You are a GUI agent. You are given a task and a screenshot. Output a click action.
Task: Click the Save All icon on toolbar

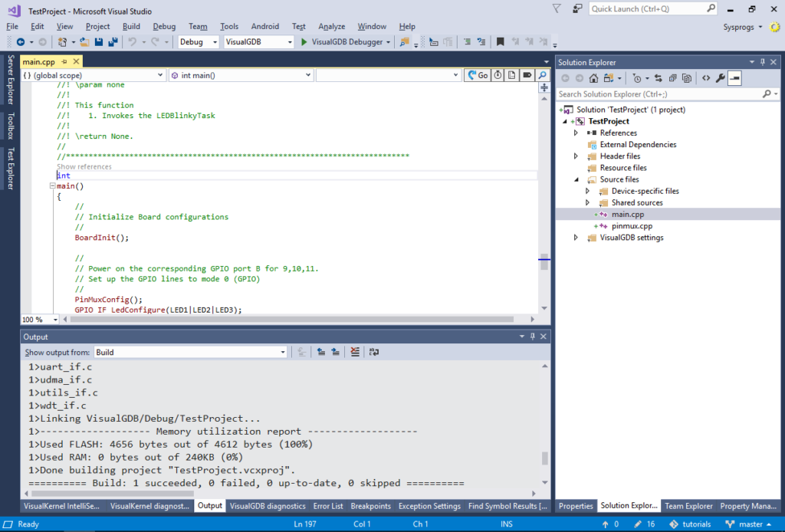[x=112, y=43]
